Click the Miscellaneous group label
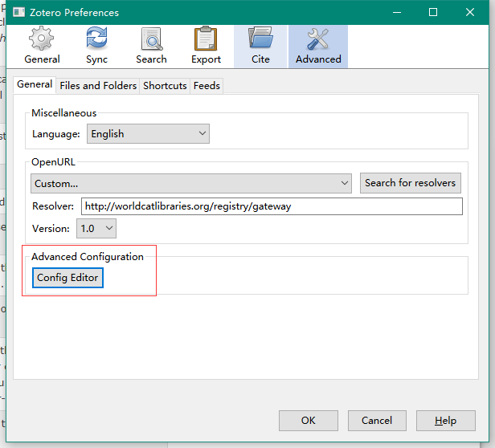495x448 pixels. coord(64,113)
